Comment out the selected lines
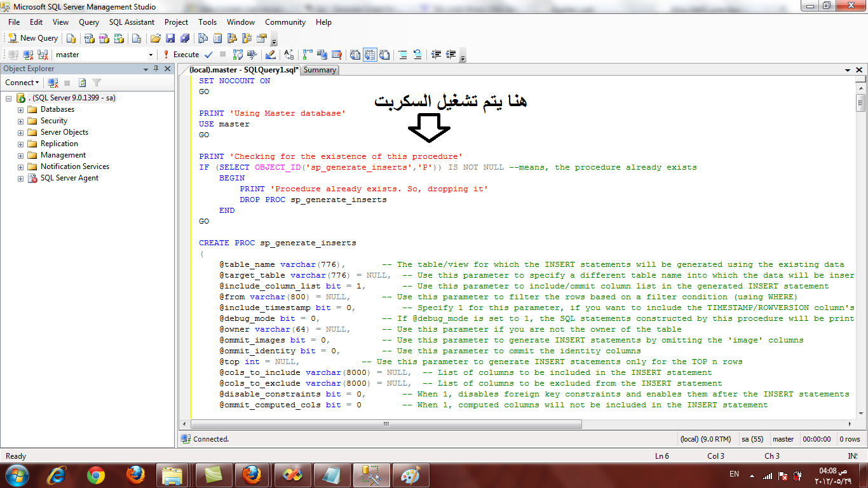This screenshot has width=868, height=488. pyautogui.click(x=402, y=55)
